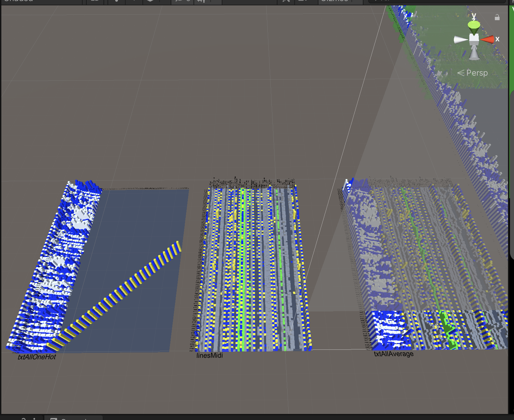514x420 pixels.
Task: Click the grid visibility icon in the toolbar
Action: pyautogui.click(x=201, y=1)
